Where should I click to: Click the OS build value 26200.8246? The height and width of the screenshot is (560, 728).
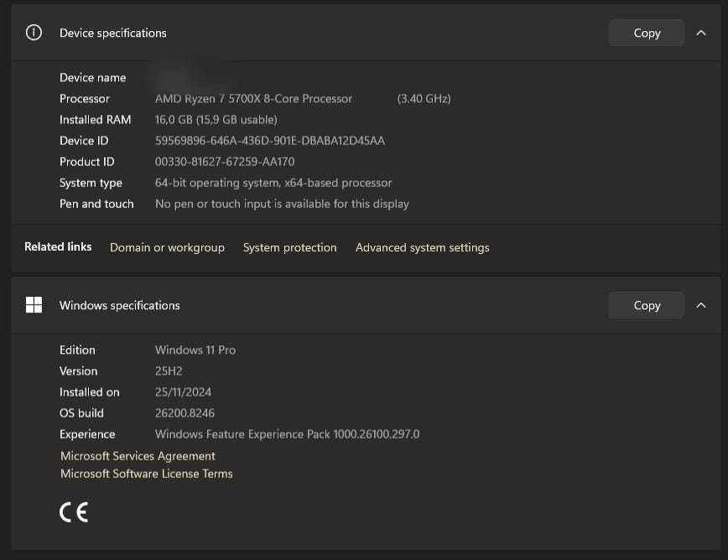point(185,413)
